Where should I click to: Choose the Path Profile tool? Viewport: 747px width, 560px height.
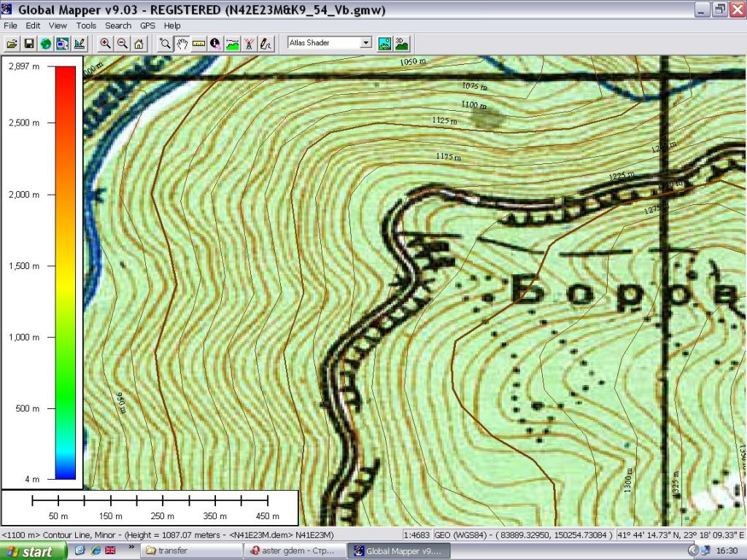point(233,44)
